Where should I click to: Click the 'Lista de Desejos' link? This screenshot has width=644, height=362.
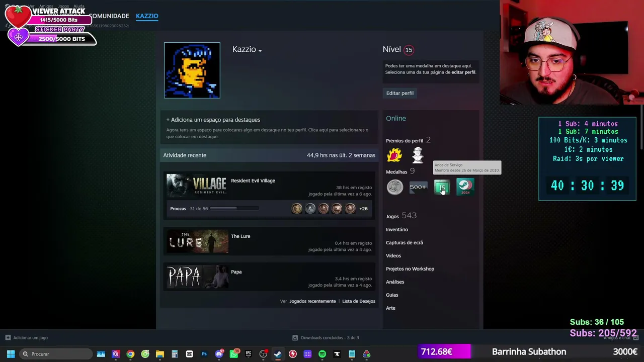coord(359,301)
